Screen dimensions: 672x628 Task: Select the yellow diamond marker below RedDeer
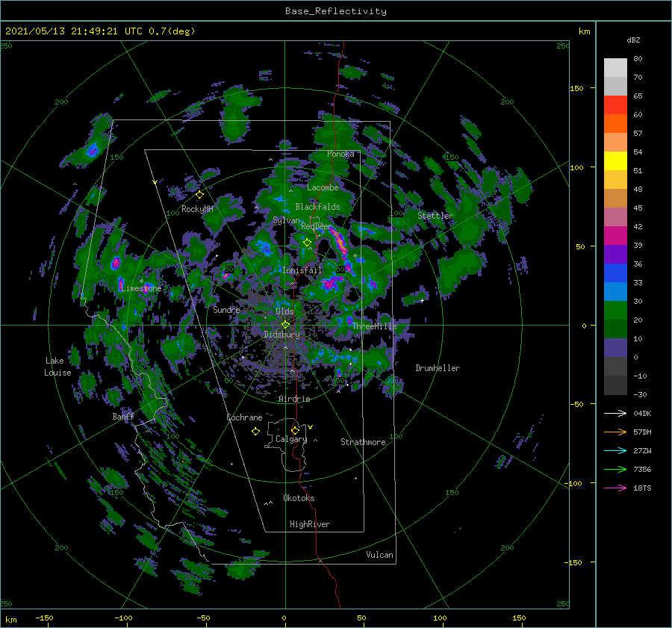click(307, 243)
